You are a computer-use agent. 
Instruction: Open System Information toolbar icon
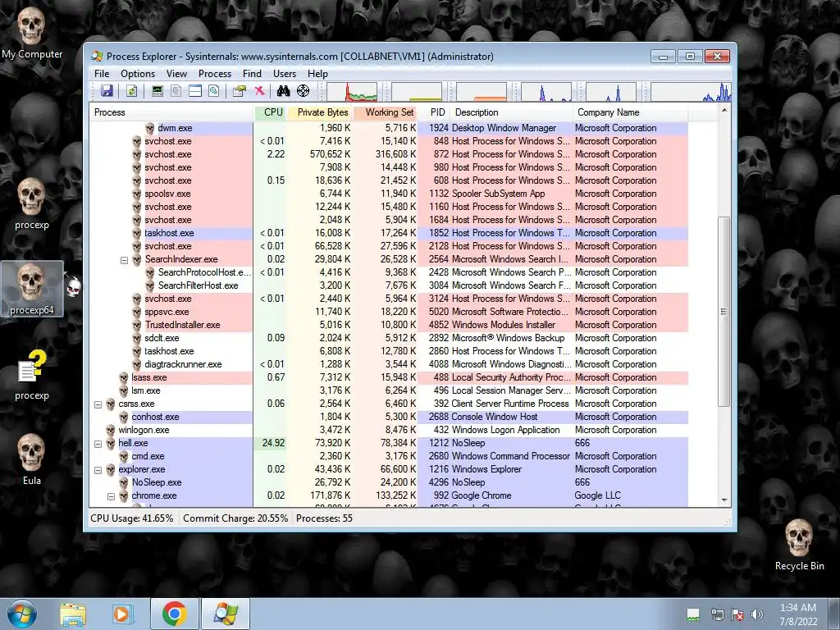point(157,91)
